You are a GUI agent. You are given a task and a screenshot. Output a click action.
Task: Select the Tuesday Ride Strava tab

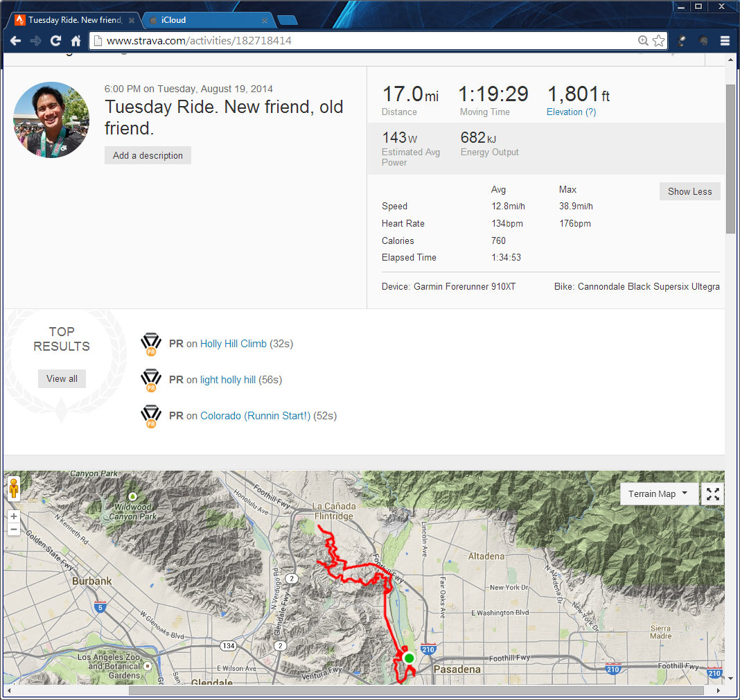point(73,20)
